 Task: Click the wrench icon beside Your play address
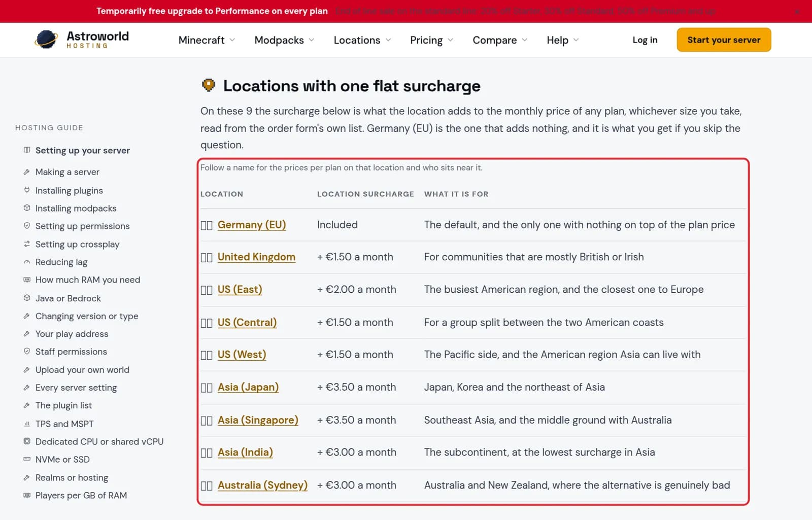point(27,334)
